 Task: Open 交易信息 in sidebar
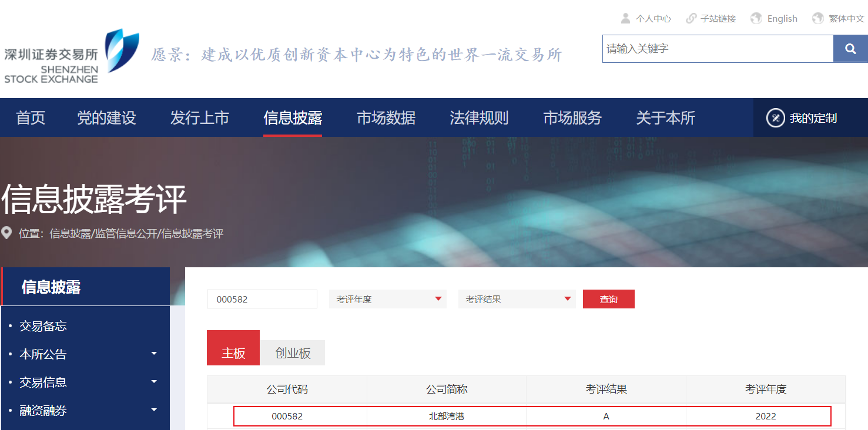(x=43, y=382)
